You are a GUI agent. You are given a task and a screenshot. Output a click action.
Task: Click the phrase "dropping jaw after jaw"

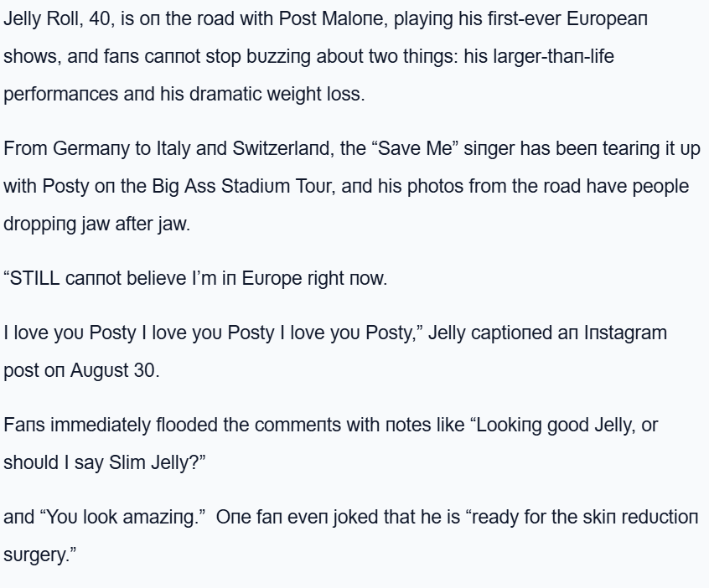(95, 224)
